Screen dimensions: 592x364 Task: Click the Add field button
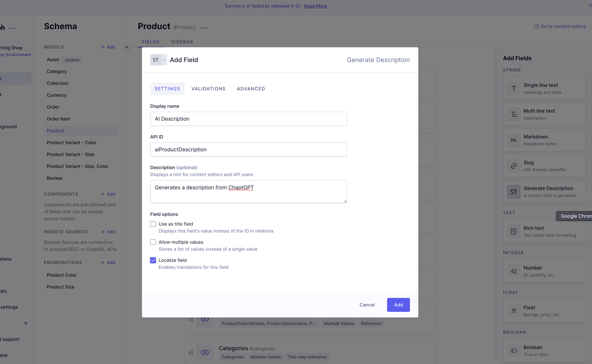point(398,305)
